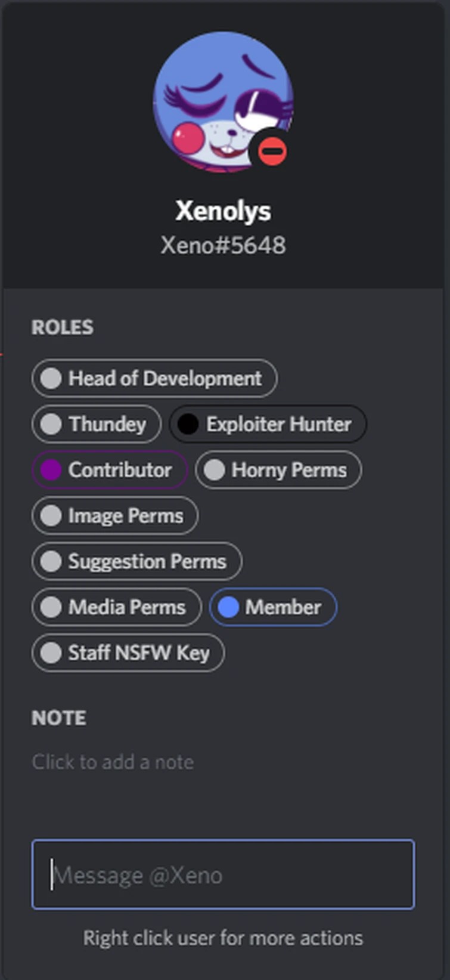
Task: Focus the Message @Xeno input box
Action: [223, 874]
